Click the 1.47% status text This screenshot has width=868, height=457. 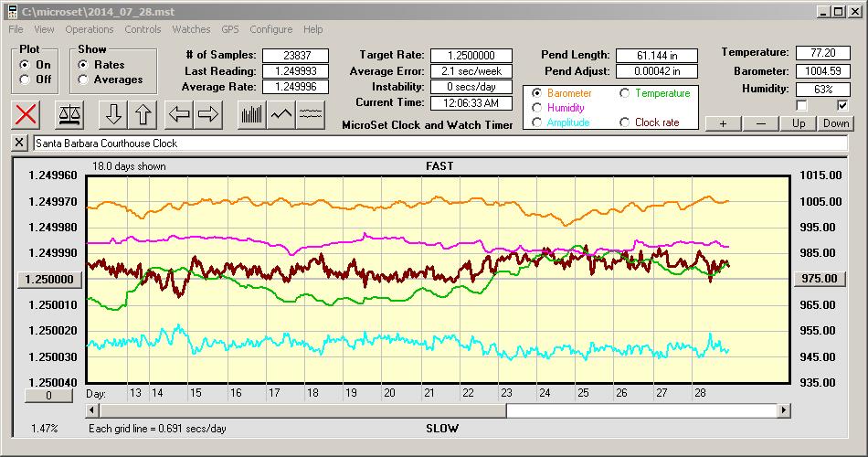click(x=44, y=428)
